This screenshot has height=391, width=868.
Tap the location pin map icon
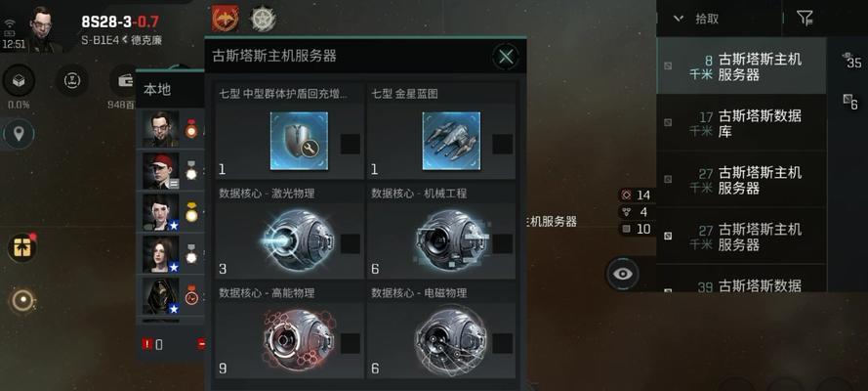19,134
